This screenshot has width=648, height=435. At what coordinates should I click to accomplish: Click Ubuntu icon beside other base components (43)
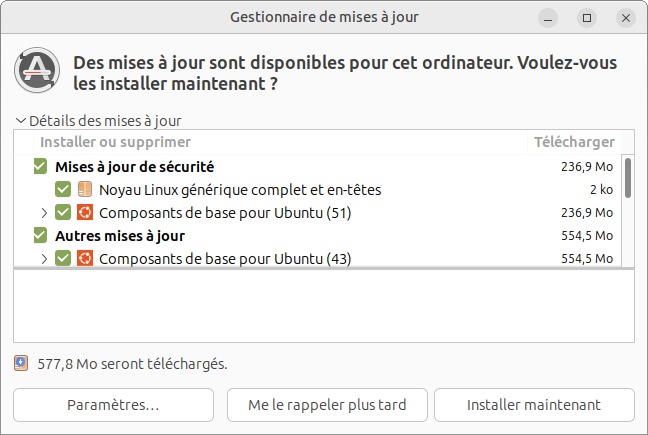[85, 258]
